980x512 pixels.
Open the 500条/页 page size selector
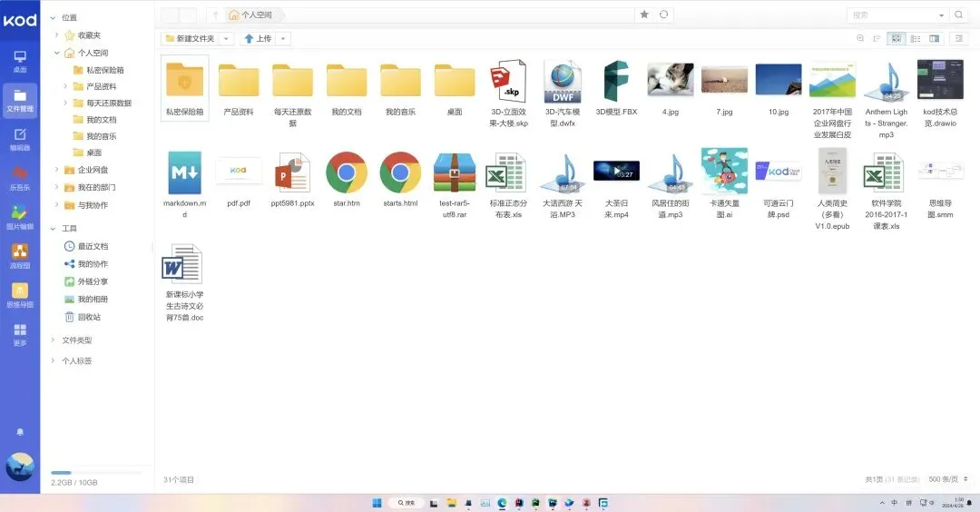[947, 479]
